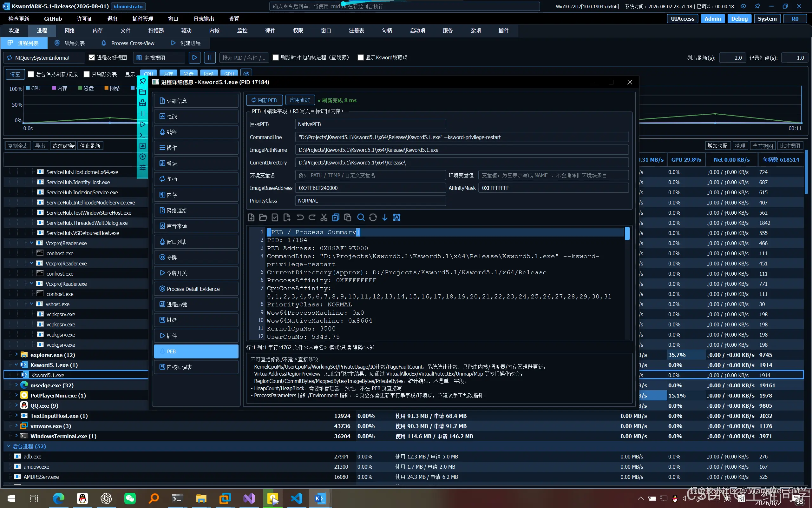The width and height of the screenshot is (812, 508).
Task: Open WeChat from the taskbar
Action: [x=130, y=498]
